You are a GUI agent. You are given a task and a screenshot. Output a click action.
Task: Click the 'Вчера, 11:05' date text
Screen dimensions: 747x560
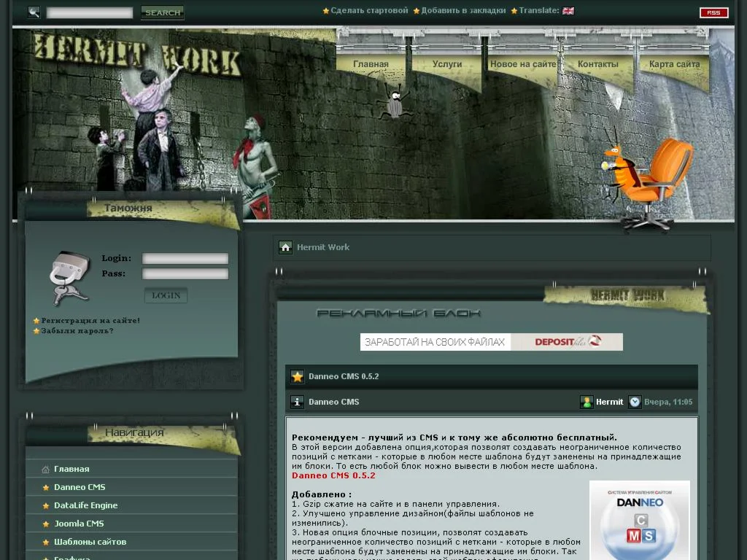click(668, 402)
